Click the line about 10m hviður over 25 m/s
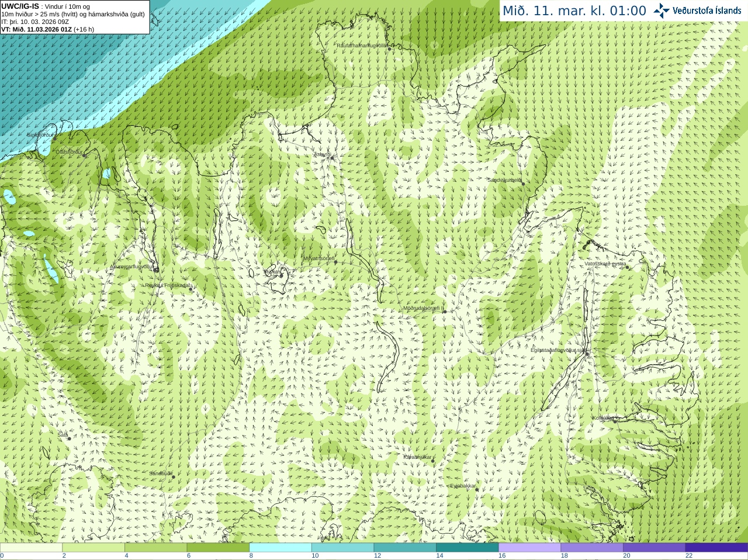This screenshot has width=748, height=560. 73,14
